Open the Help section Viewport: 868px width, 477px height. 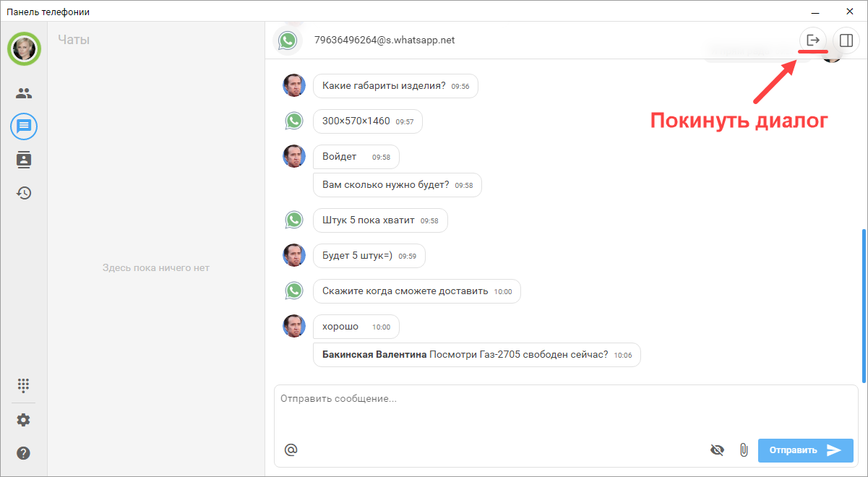coord(23,453)
